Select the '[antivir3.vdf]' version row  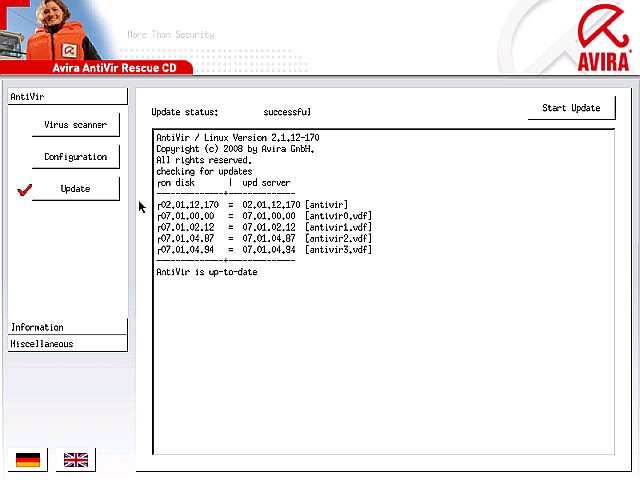pos(264,249)
